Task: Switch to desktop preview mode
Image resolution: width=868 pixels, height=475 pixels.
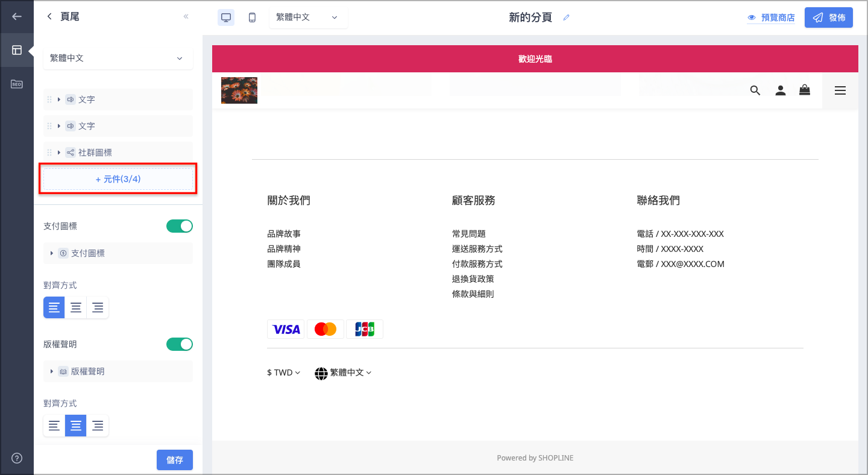Action: [x=226, y=17]
